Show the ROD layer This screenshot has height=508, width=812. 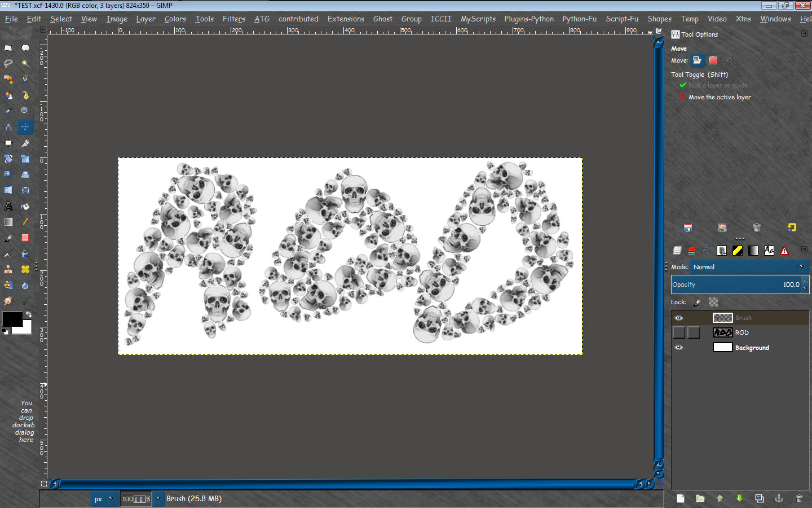679,332
